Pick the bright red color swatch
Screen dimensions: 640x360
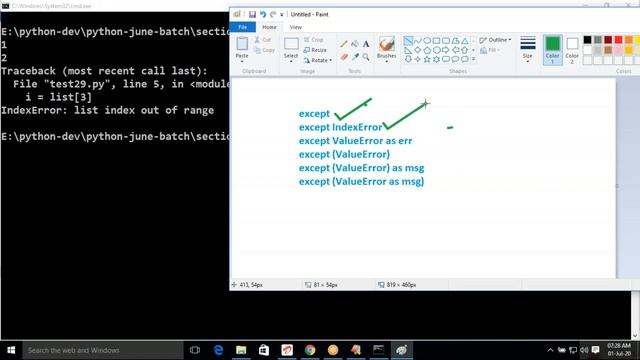click(619, 40)
